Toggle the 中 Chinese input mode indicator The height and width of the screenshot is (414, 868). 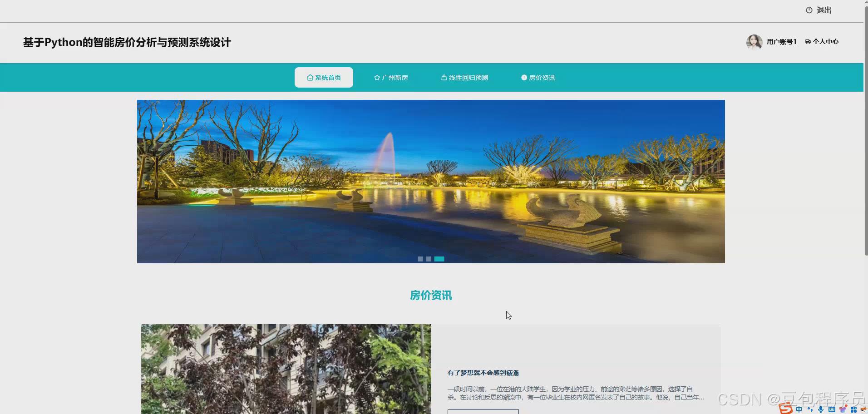pyautogui.click(x=799, y=409)
